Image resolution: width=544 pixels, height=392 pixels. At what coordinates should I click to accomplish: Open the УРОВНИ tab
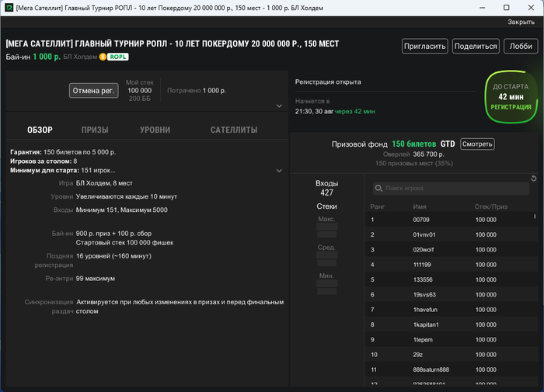[155, 130]
